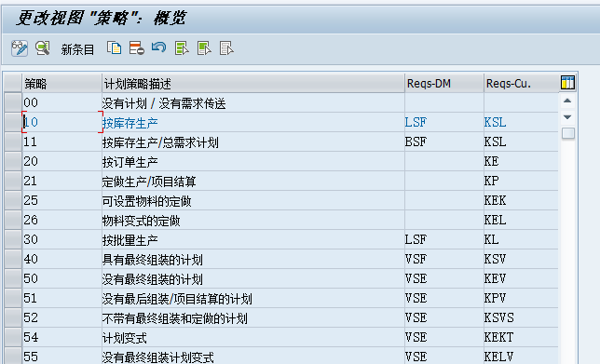Select row marker for strategy 20
This screenshot has width=600, height=364.
click(13, 161)
